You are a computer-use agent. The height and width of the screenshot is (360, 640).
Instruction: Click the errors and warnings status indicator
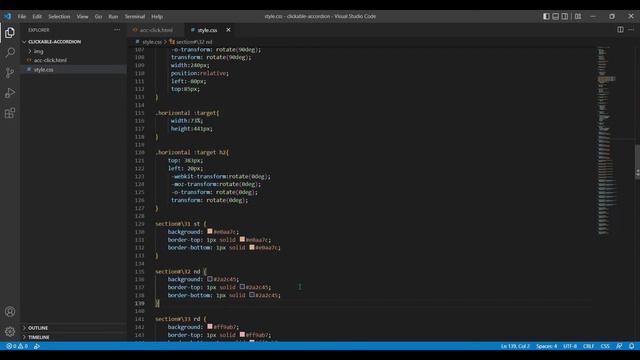tap(17, 346)
